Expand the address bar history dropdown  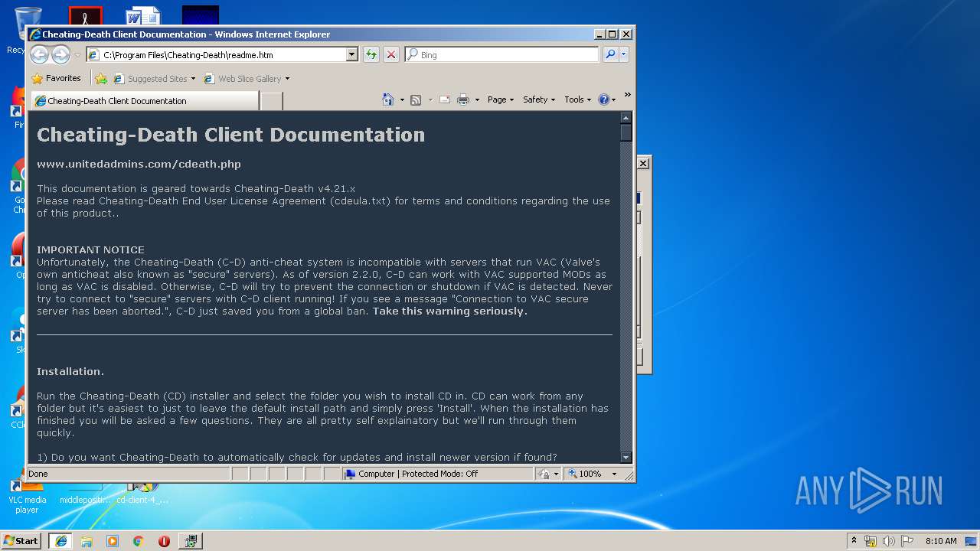click(352, 55)
